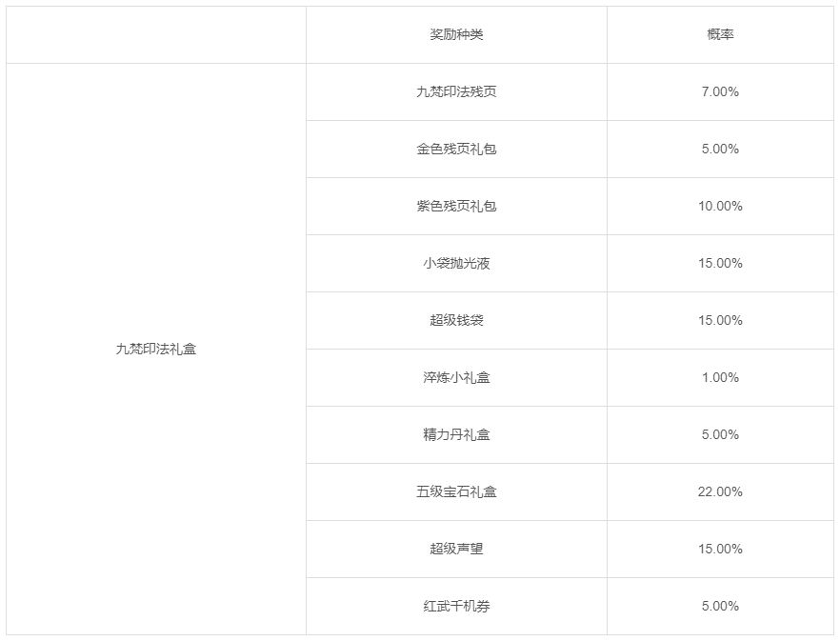Select the 小袋抛光液 reward cell

point(456,264)
